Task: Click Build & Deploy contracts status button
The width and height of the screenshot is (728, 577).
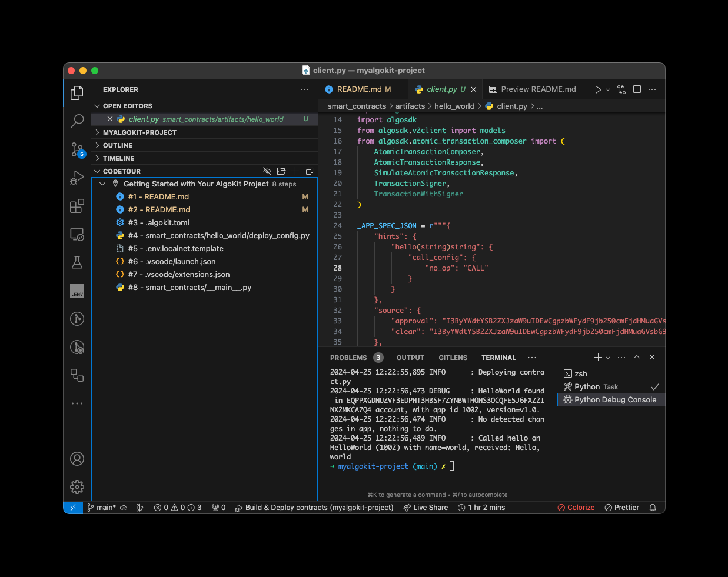Action: [314, 508]
